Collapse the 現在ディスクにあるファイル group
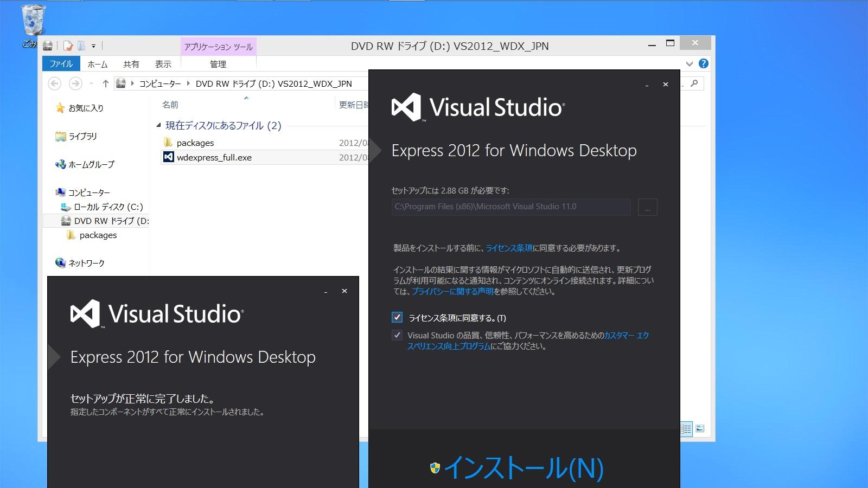 tap(159, 126)
